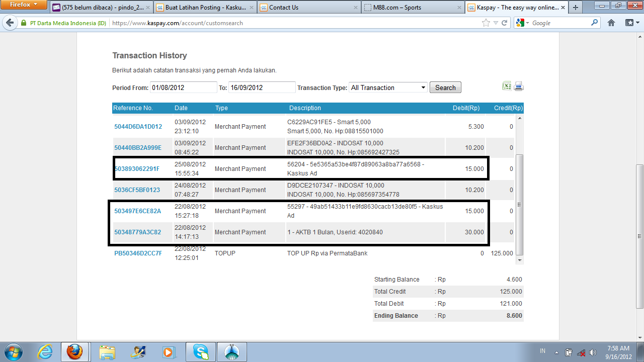Image resolution: width=644 pixels, height=362 pixels.
Task: Click 'TOP UP Rp via PermataBank' description
Action: [328, 253]
